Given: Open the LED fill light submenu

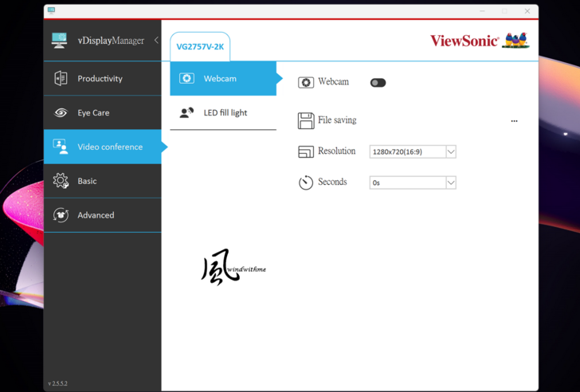Looking at the screenshot, I should point(223,113).
